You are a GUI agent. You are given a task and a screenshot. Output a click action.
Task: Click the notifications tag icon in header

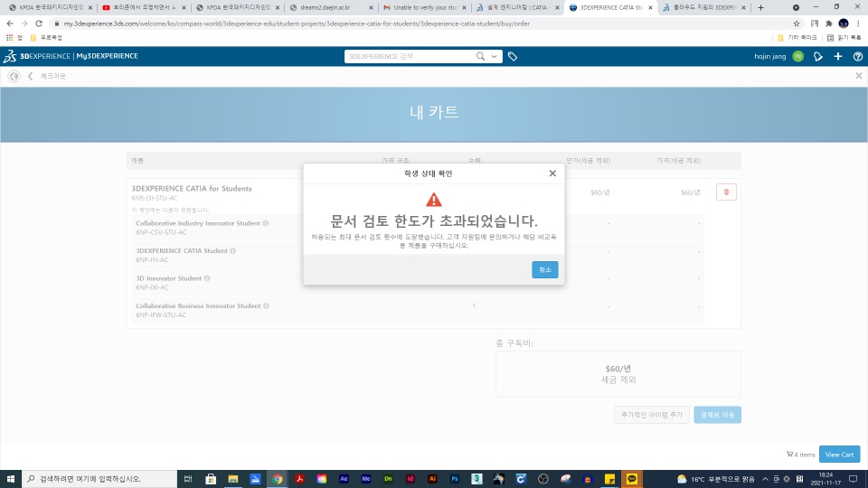pyautogui.click(x=818, y=56)
